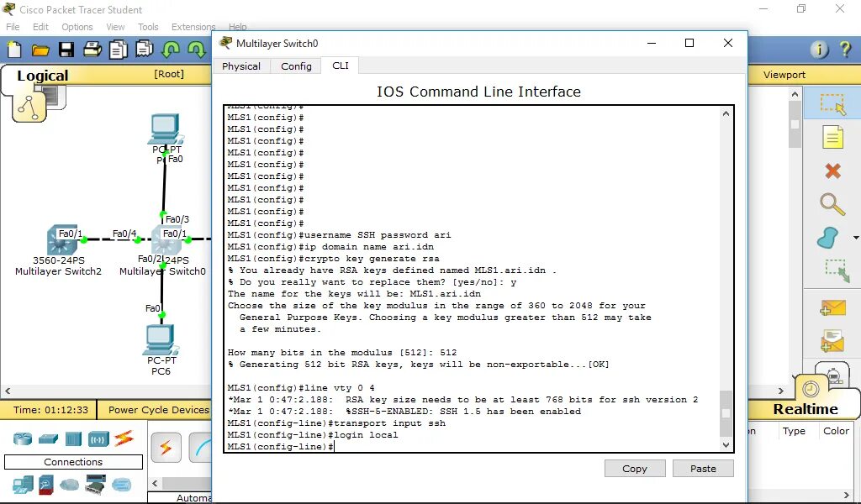This screenshot has width=861, height=504.
Task: Select the Multiuser Connection cloud icon
Action: tap(122, 485)
